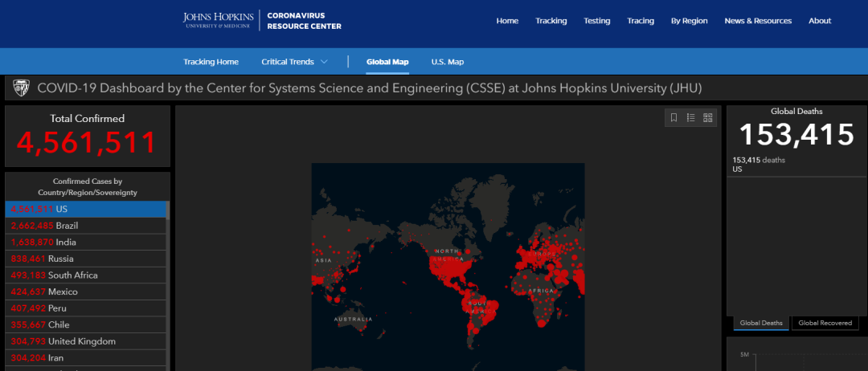868x371 pixels.
Task: Open the map bookmarks icon
Action: point(674,118)
